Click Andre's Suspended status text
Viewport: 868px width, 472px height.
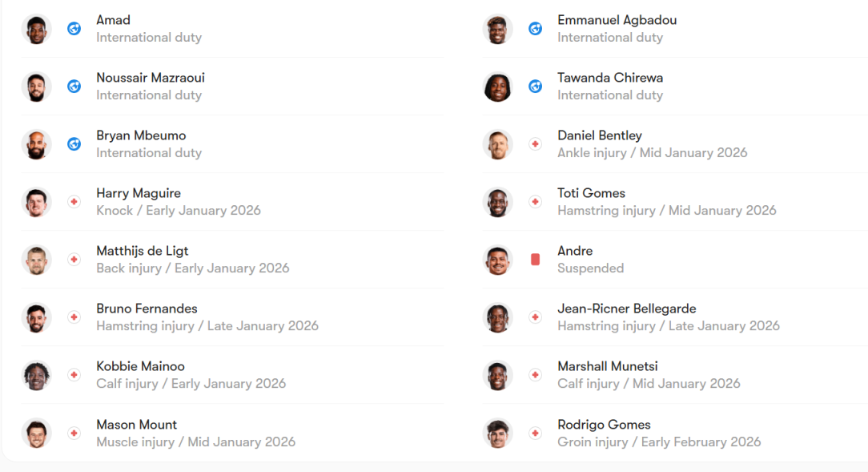(590, 268)
